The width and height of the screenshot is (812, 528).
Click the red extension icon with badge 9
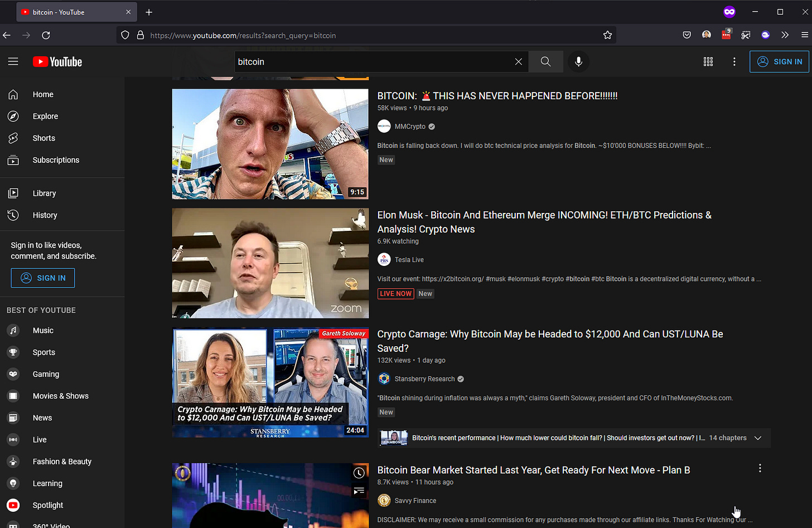point(726,35)
